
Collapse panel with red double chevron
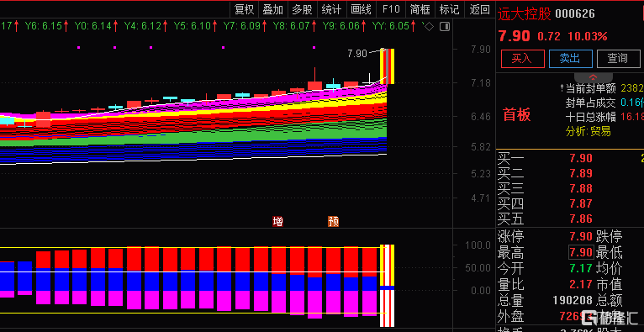[593, 77]
